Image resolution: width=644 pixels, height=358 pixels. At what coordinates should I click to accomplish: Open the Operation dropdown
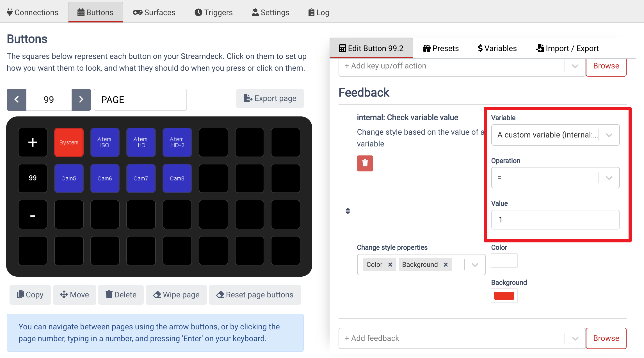[609, 178]
